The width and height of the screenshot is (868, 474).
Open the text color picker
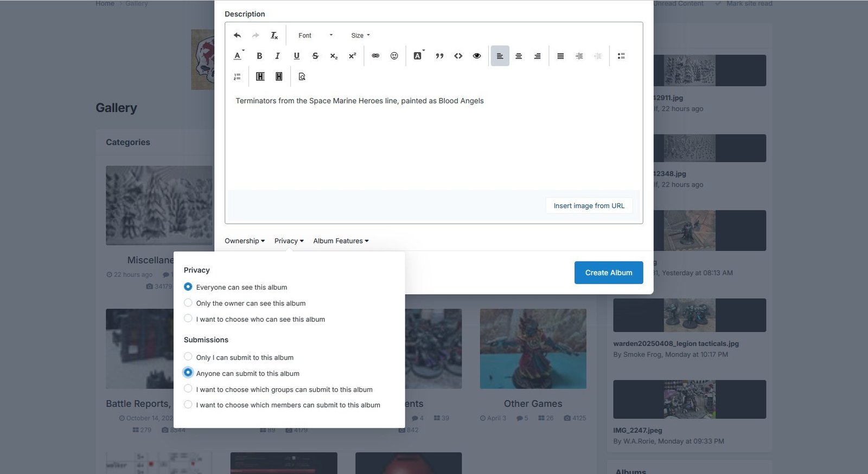239,56
